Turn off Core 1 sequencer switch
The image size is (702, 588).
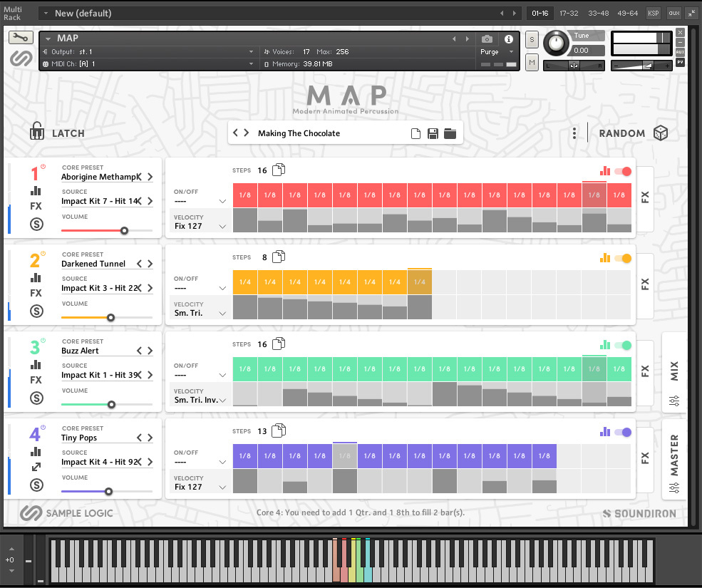(623, 171)
